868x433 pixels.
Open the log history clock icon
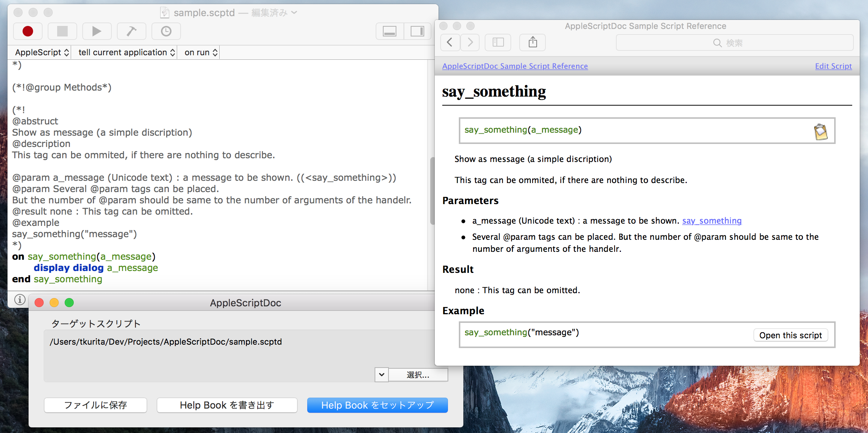tap(166, 31)
